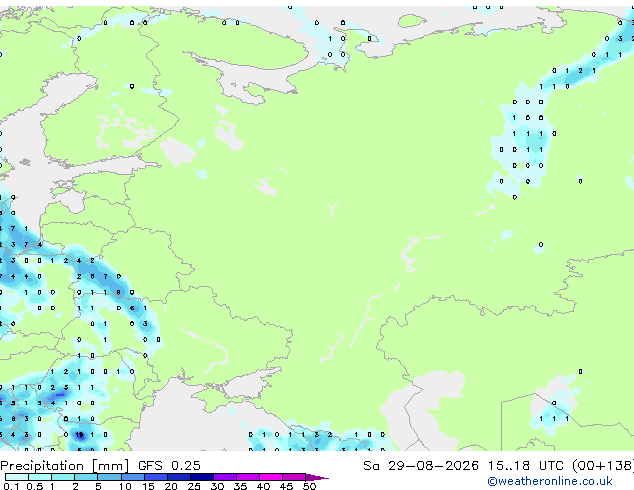The width and height of the screenshot is (634, 490).
Task: Select the 40–45 mm magenta legend swatch
Action: coord(271,477)
